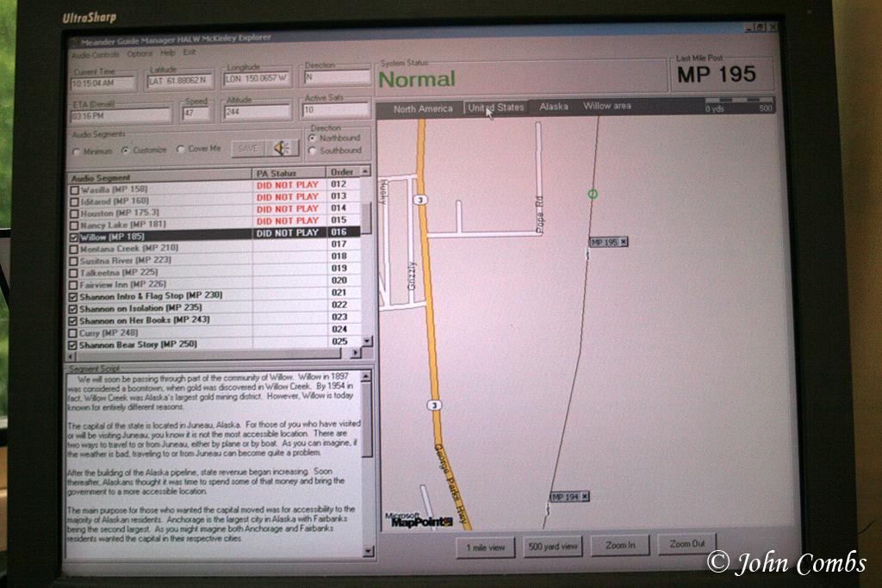
Task: Click the map distance scale bar
Action: 738,104
